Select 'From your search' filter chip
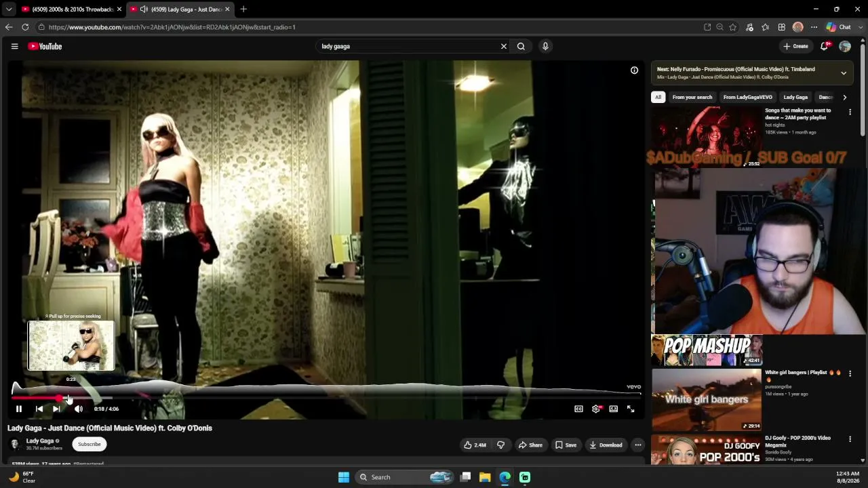868x488 pixels. (x=692, y=97)
